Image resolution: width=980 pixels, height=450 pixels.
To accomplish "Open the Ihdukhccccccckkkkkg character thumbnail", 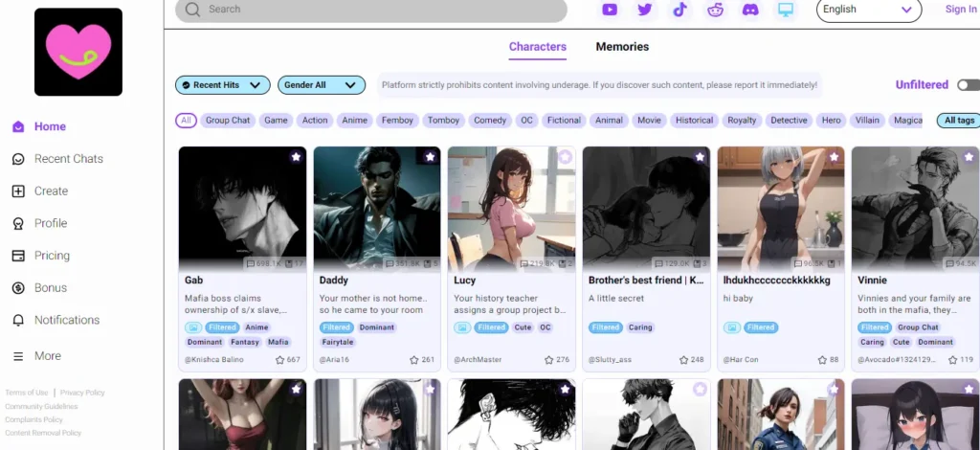I will [x=781, y=210].
